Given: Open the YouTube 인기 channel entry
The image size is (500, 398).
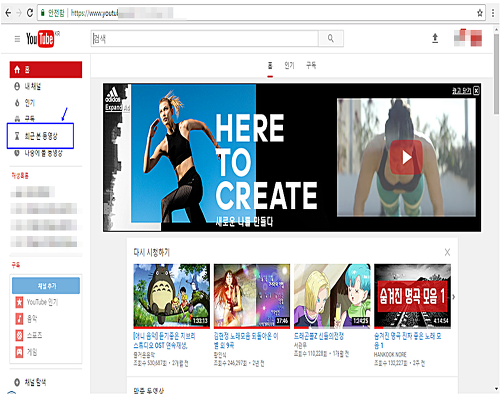Looking at the screenshot, I should 37,302.
